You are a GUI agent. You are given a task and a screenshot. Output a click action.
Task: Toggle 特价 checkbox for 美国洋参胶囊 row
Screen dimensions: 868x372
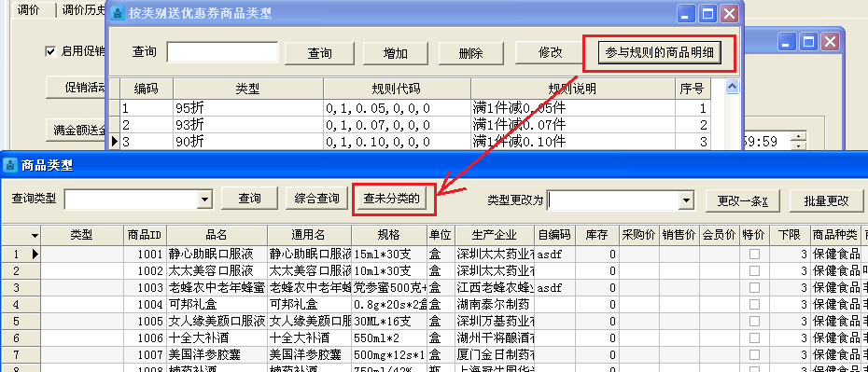(x=754, y=354)
